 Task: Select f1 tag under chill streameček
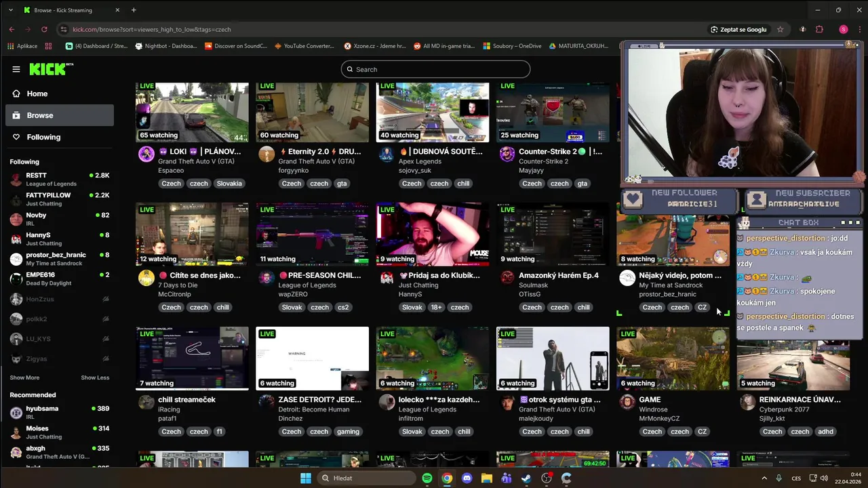click(x=219, y=432)
